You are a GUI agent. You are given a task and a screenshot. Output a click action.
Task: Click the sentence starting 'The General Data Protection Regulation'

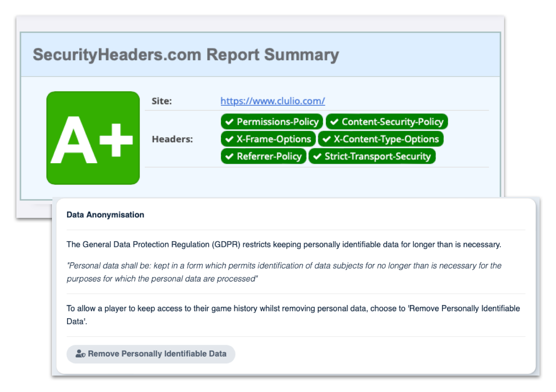tap(284, 244)
